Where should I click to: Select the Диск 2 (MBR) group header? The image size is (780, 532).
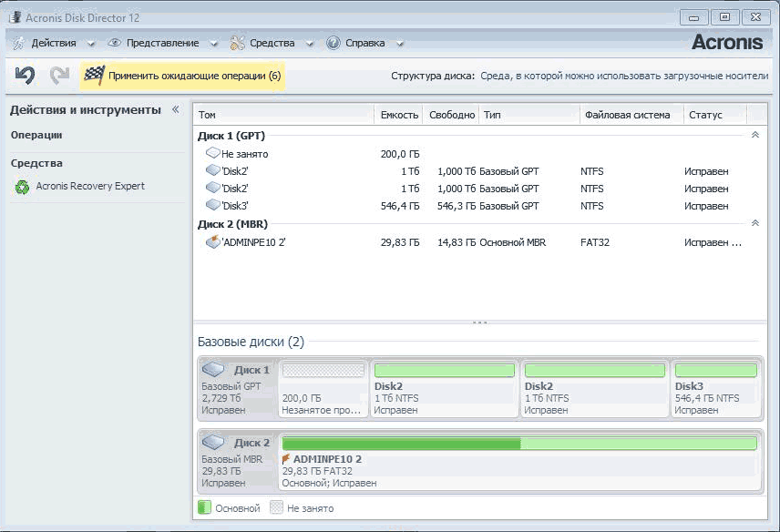point(232,224)
